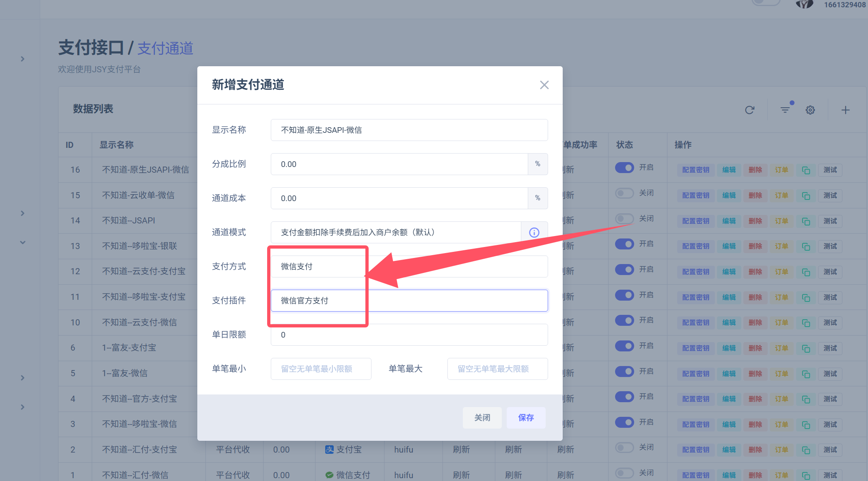Click the info icon beside 通道模式 field
The height and width of the screenshot is (481, 868).
pos(534,232)
